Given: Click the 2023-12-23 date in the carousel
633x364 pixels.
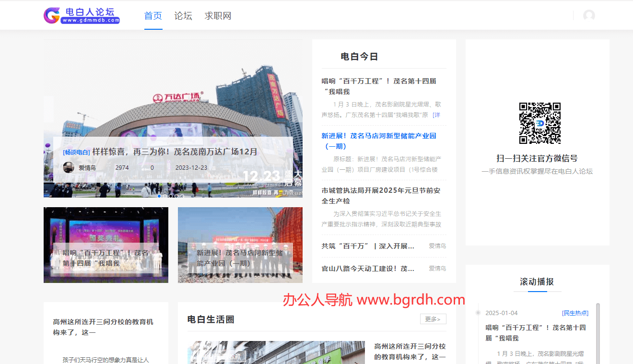Looking at the screenshot, I should (x=191, y=168).
